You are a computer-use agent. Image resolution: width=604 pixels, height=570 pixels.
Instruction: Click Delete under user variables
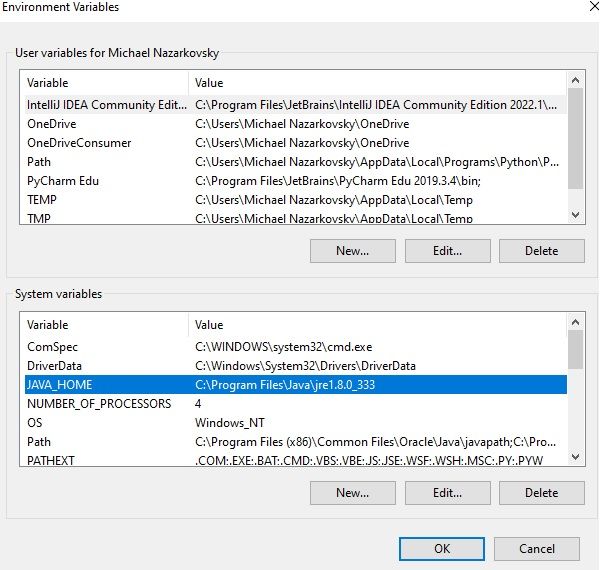click(x=541, y=251)
